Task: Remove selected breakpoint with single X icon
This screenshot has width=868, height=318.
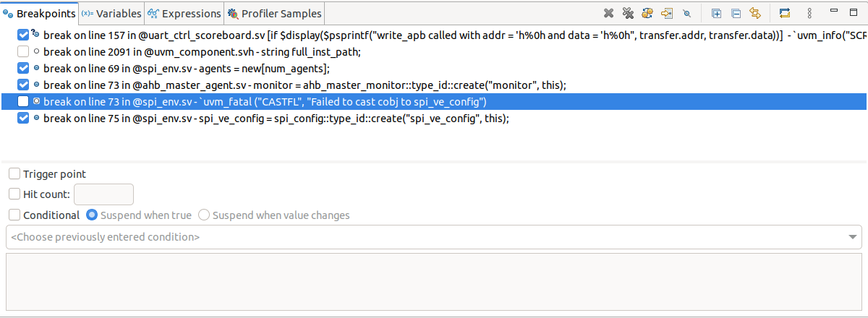Action: coord(609,13)
